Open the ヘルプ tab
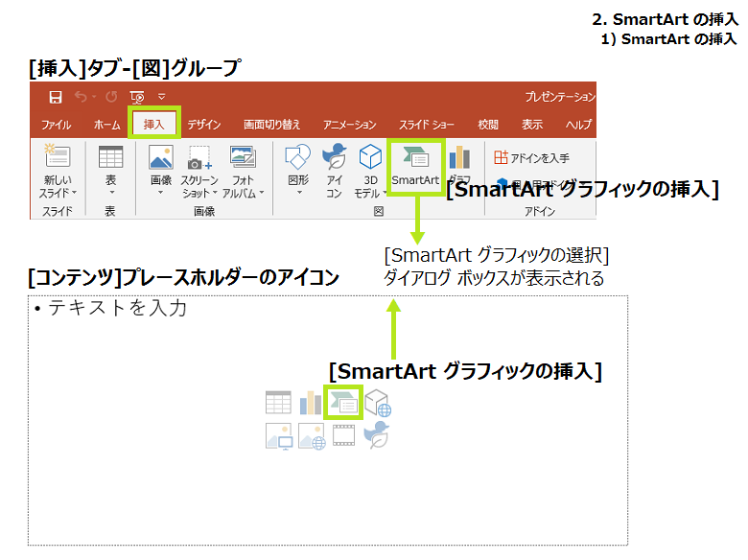 [578, 125]
